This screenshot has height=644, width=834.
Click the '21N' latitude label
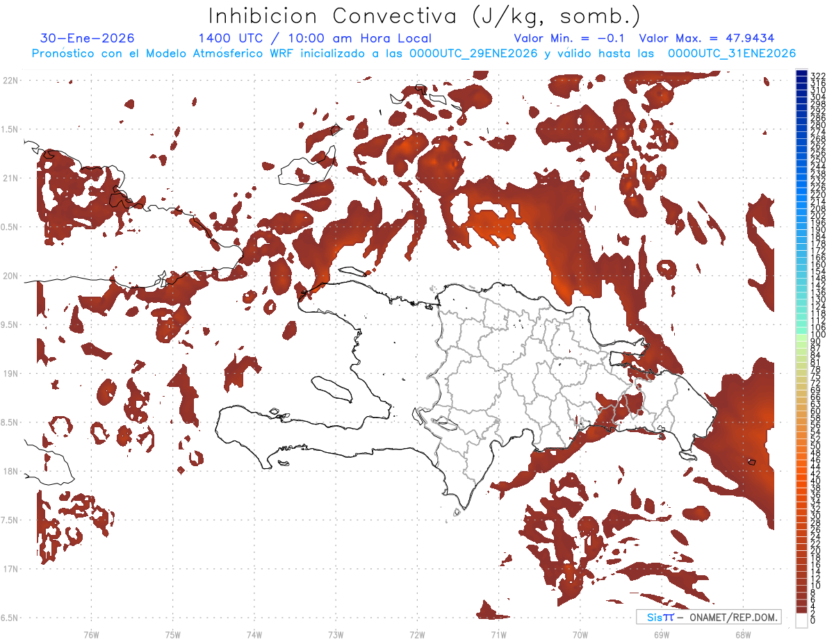[x=10, y=178]
